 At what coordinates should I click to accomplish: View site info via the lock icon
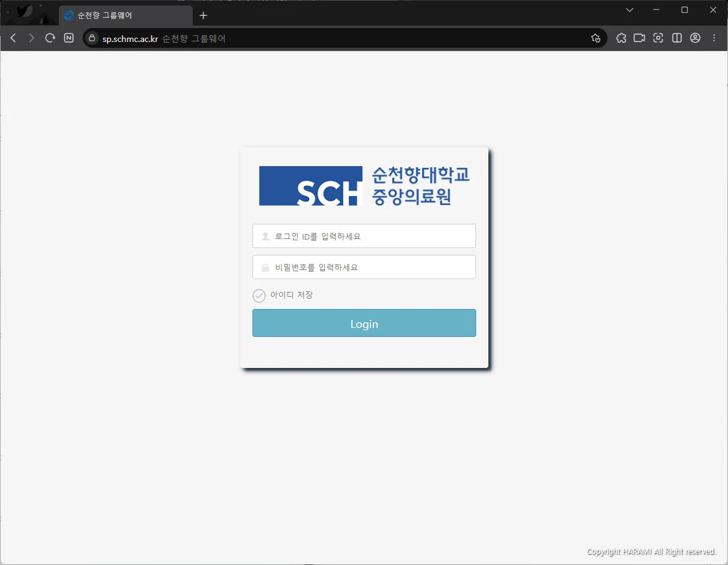[92, 38]
